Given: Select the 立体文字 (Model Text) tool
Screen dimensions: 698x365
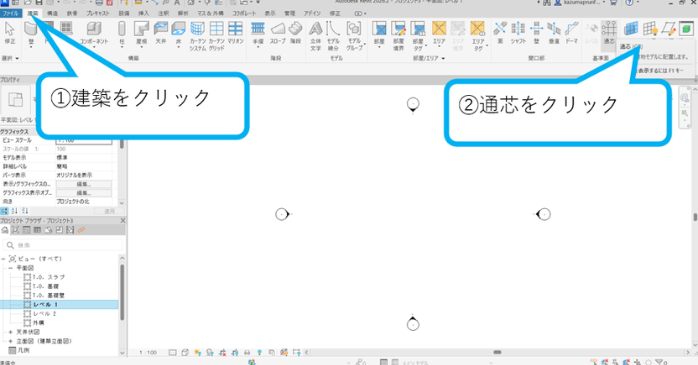Looking at the screenshot, I should (316, 36).
